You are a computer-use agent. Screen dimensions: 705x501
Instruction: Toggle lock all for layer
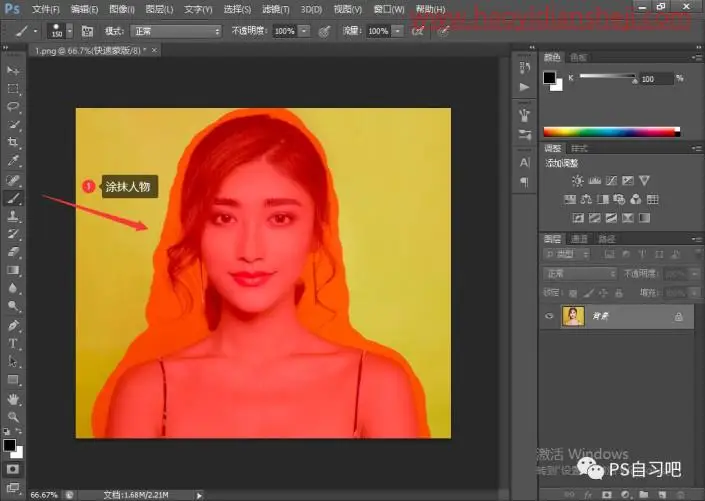(619, 293)
